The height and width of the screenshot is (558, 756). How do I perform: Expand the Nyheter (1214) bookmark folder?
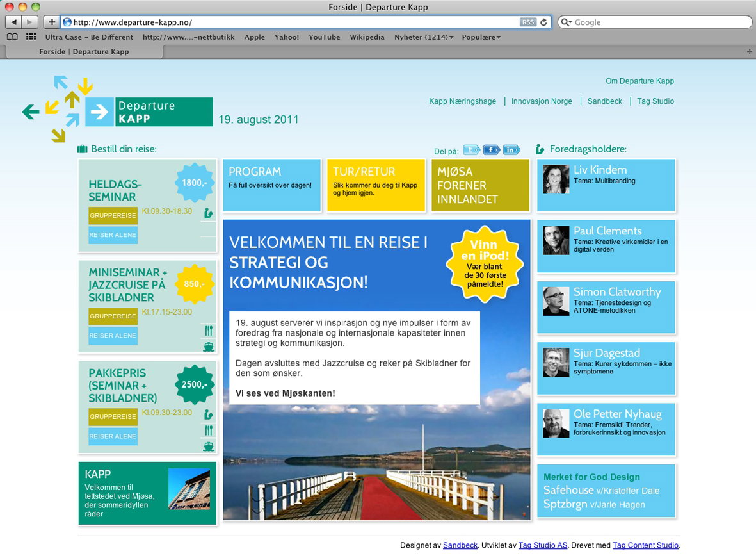click(424, 37)
